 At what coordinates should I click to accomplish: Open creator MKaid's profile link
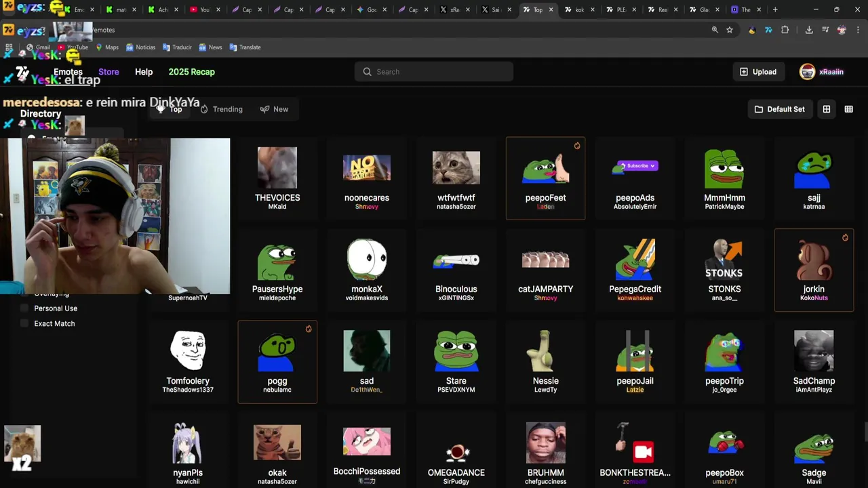(277, 207)
